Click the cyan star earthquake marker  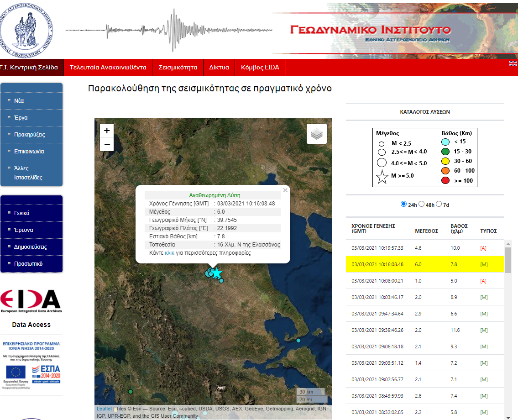coord(217,273)
